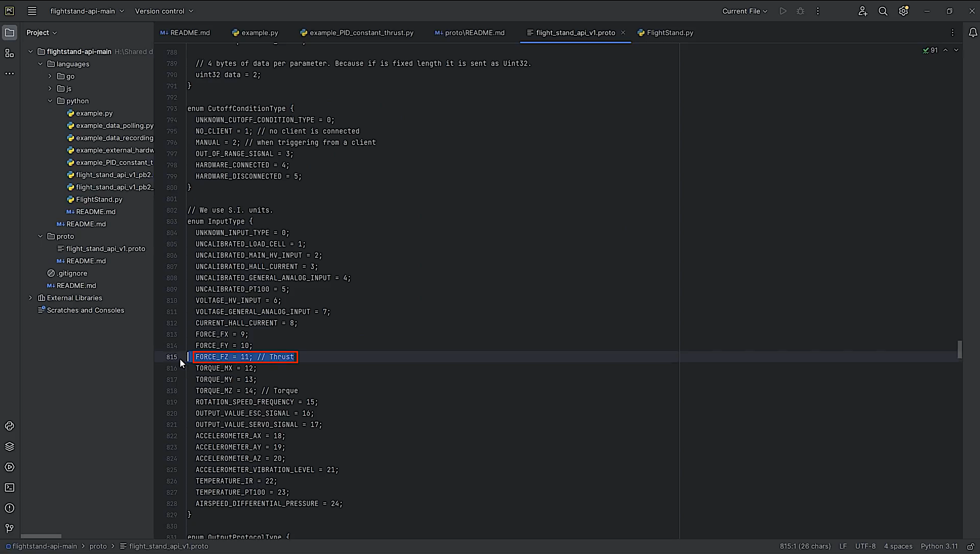Open the Terminal tool window
Viewport: 980px width, 554px height.
point(10,487)
